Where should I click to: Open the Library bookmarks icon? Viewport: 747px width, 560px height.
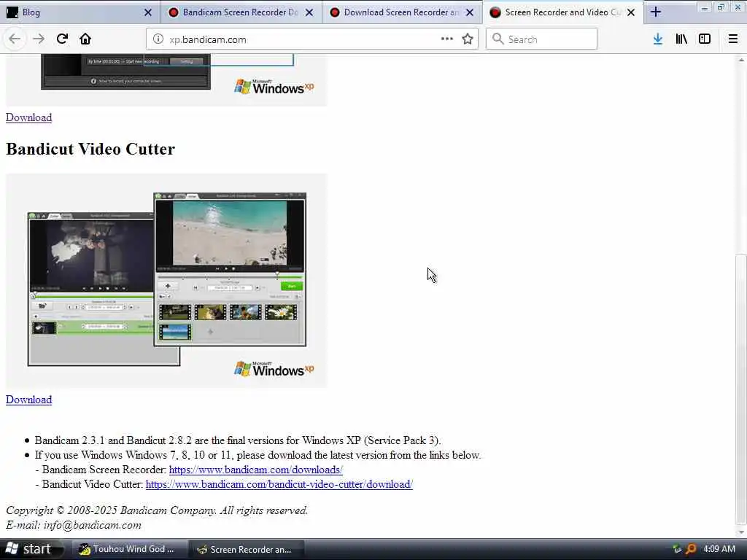pos(681,39)
